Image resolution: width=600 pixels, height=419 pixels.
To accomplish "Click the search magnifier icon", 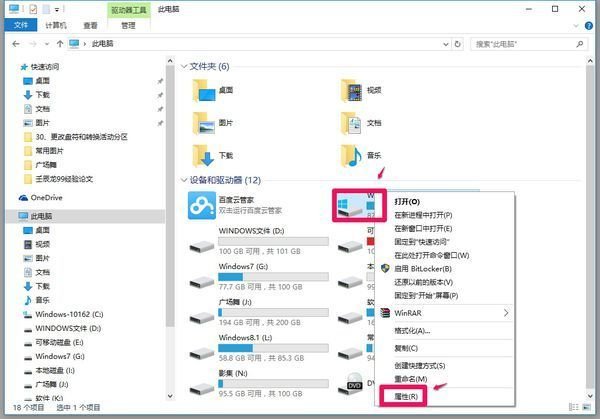I will [x=580, y=44].
